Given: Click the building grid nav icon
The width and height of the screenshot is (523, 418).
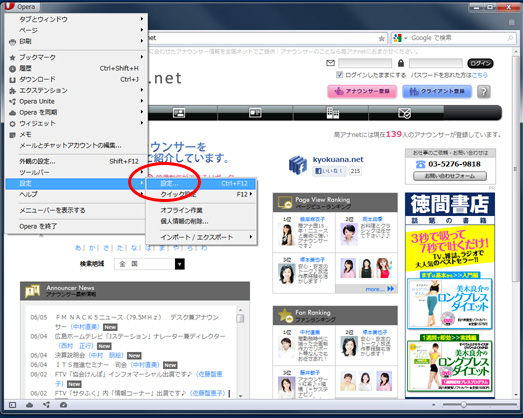Looking at the screenshot, I should [333, 113].
